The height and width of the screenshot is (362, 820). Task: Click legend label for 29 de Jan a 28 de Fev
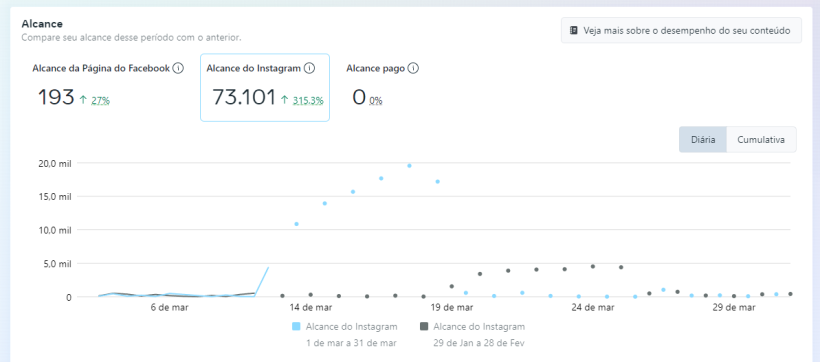pos(479,343)
